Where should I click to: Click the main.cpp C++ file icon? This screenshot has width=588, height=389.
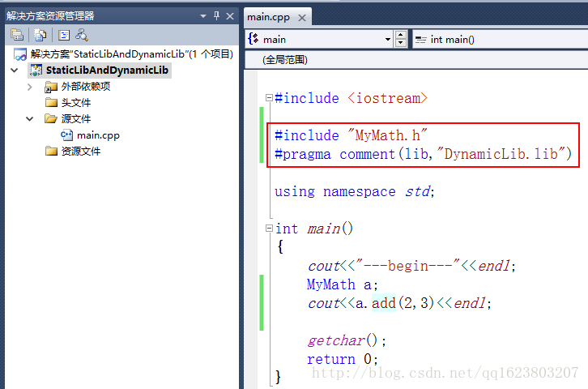pyautogui.click(x=66, y=135)
